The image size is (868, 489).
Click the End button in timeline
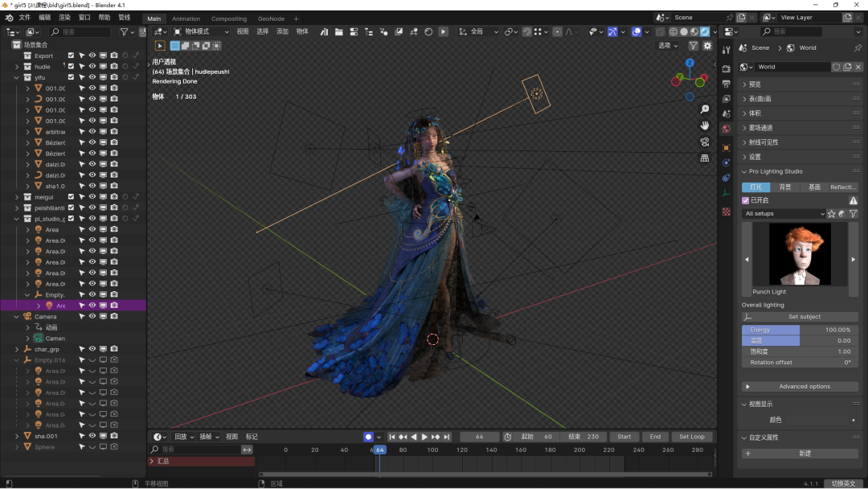655,437
